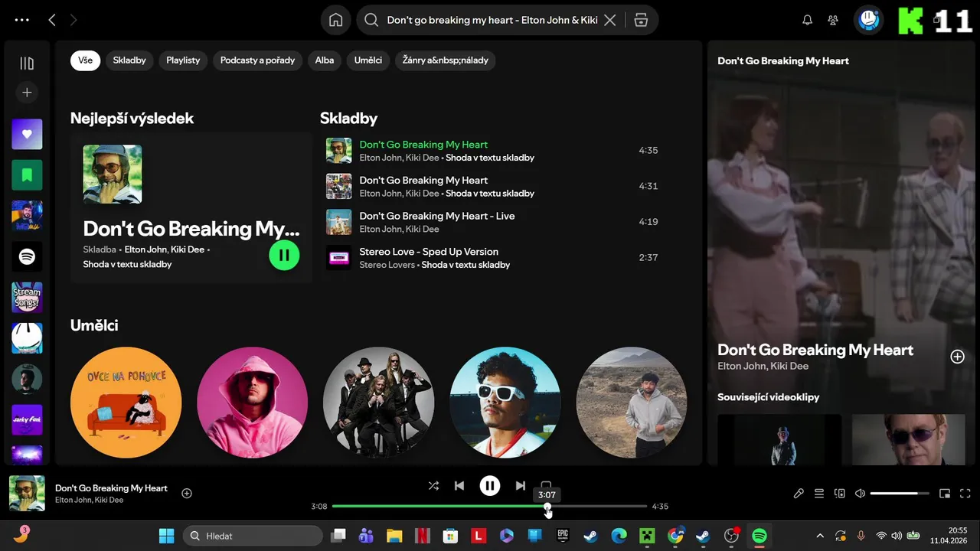The height and width of the screenshot is (551, 980).
Task: Adjust the volume slider
Action: [x=900, y=494]
